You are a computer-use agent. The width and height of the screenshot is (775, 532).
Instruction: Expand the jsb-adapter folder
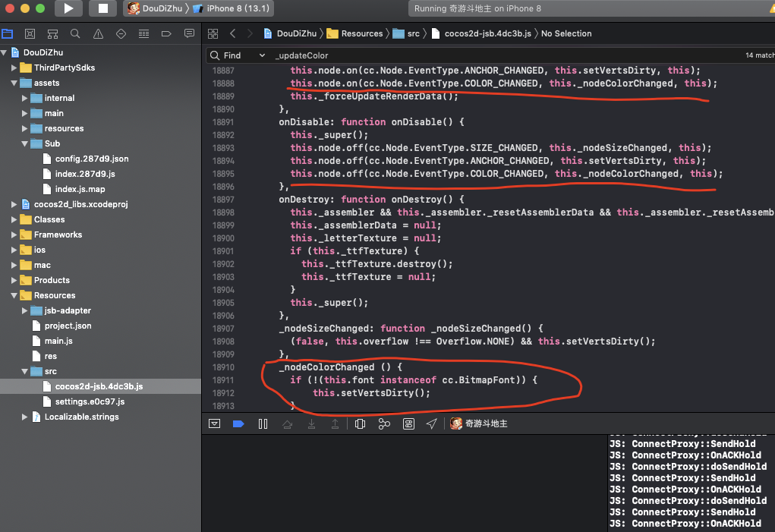(24, 310)
